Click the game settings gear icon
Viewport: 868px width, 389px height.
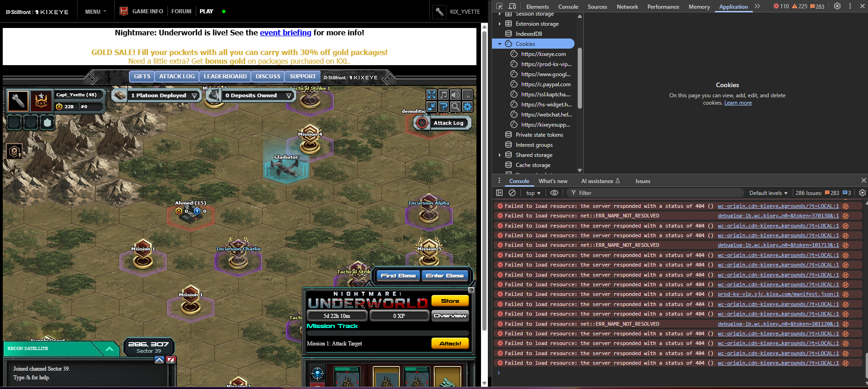467,107
